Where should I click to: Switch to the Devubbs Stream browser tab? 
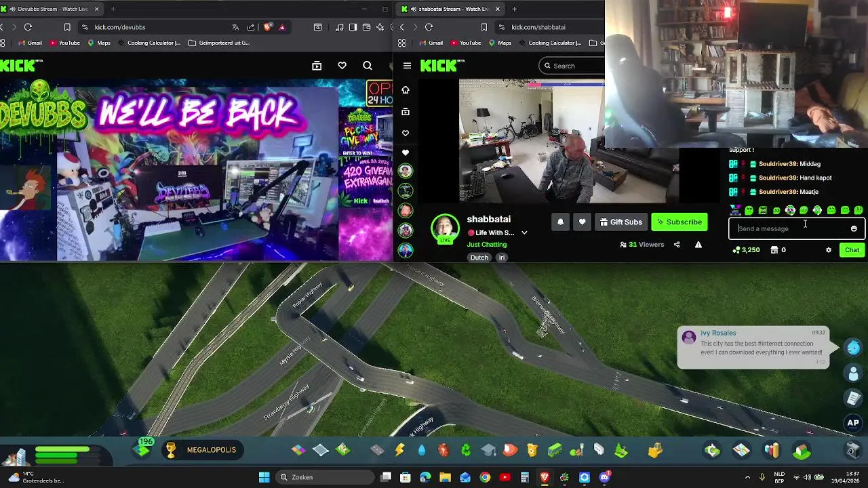[x=52, y=9]
